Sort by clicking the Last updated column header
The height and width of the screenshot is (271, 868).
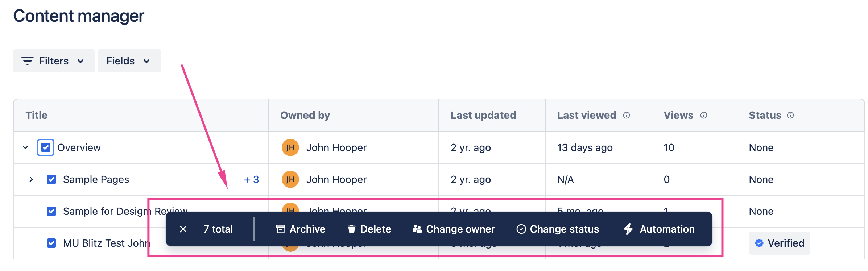click(483, 115)
